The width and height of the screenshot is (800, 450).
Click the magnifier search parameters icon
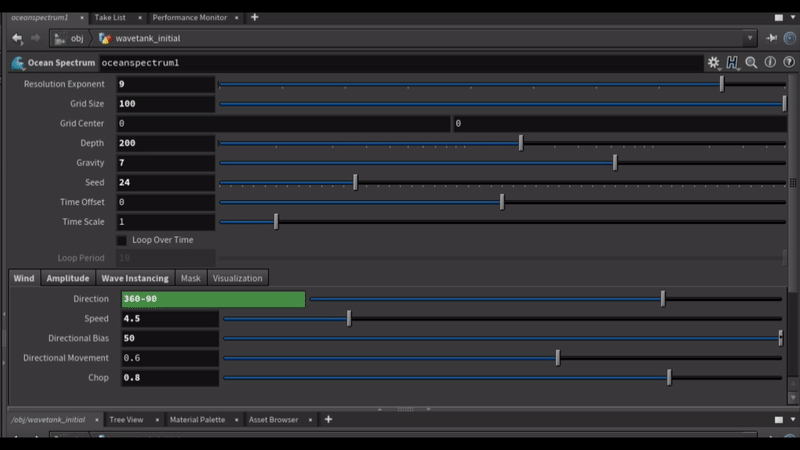pyautogui.click(x=751, y=63)
